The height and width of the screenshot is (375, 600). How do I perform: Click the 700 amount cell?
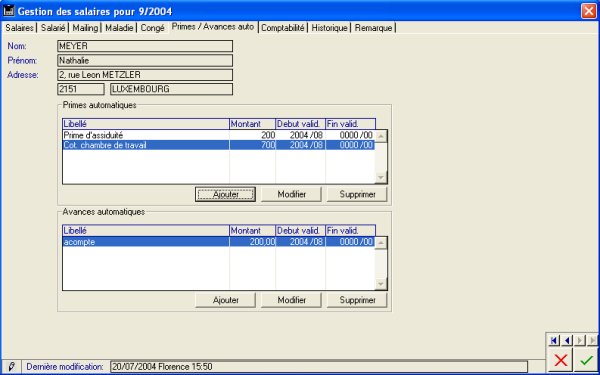point(253,145)
